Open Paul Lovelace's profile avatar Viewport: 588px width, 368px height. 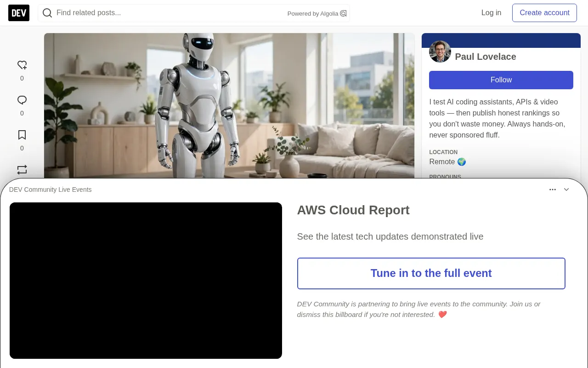pos(440,52)
